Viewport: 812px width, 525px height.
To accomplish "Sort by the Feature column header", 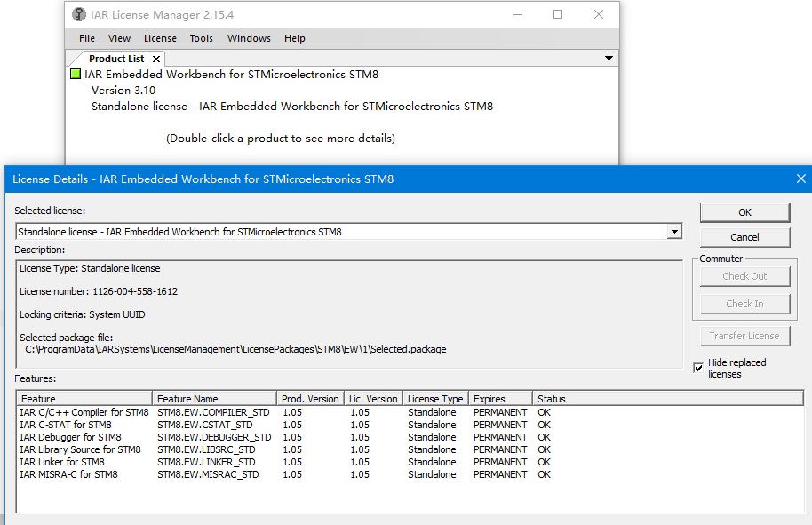I will [x=84, y=399].
